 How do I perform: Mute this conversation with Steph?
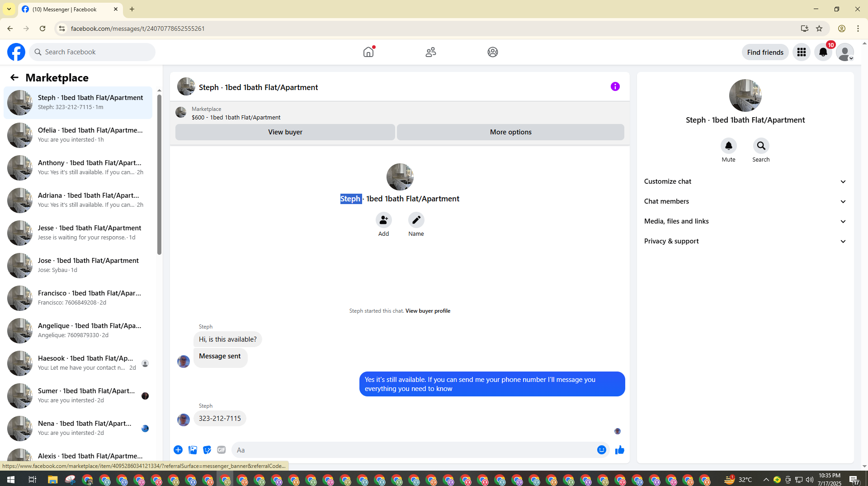728,146
